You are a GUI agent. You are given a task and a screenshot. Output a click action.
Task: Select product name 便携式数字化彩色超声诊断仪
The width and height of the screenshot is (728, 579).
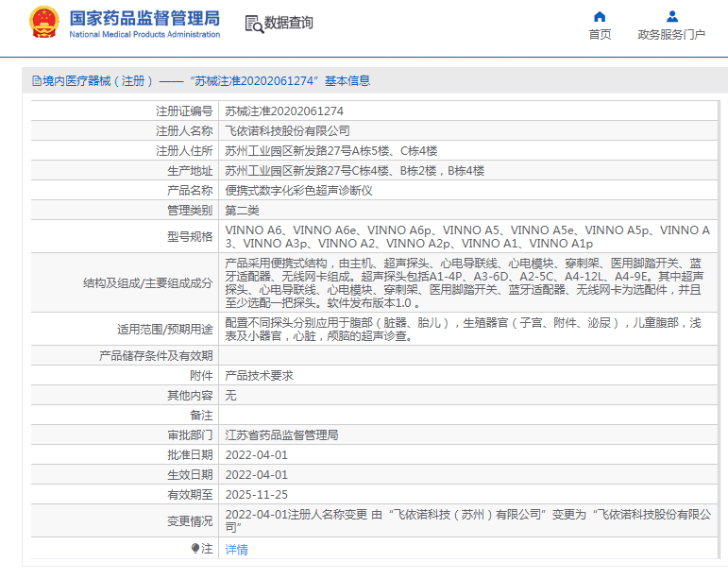[298, 191]
